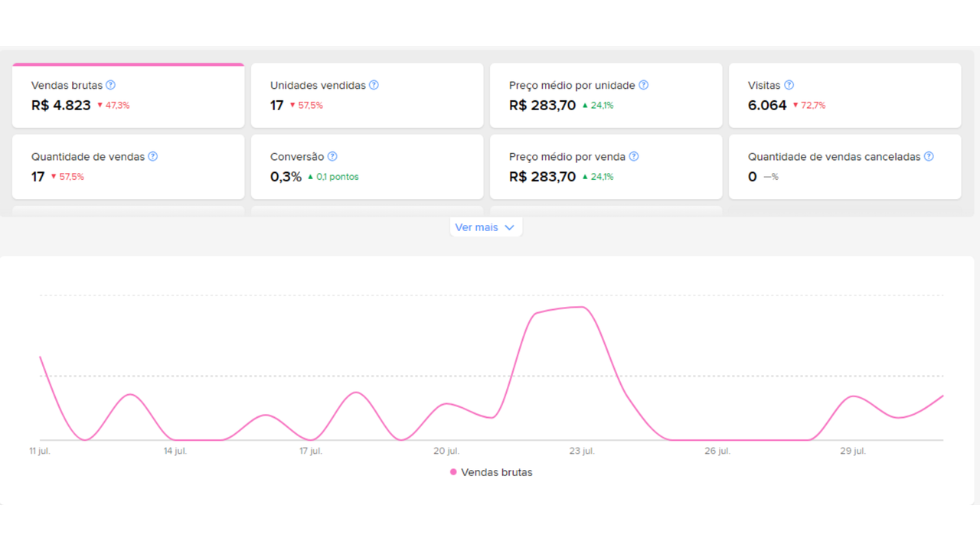The image size is (980, 551).
Task: Click the 24,1% increase under Preço médio por unidade
Action: click(597, 106)
